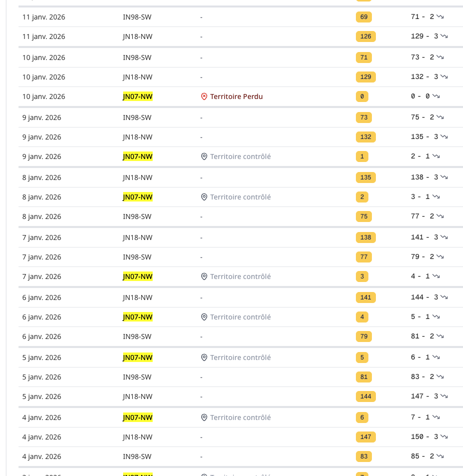The width and height of the screenshot is (463, 476).
Task: Click the map pin icon in the 8 janv. JN07-NW row
Action: pyautogui.click(x=204, y=197)
